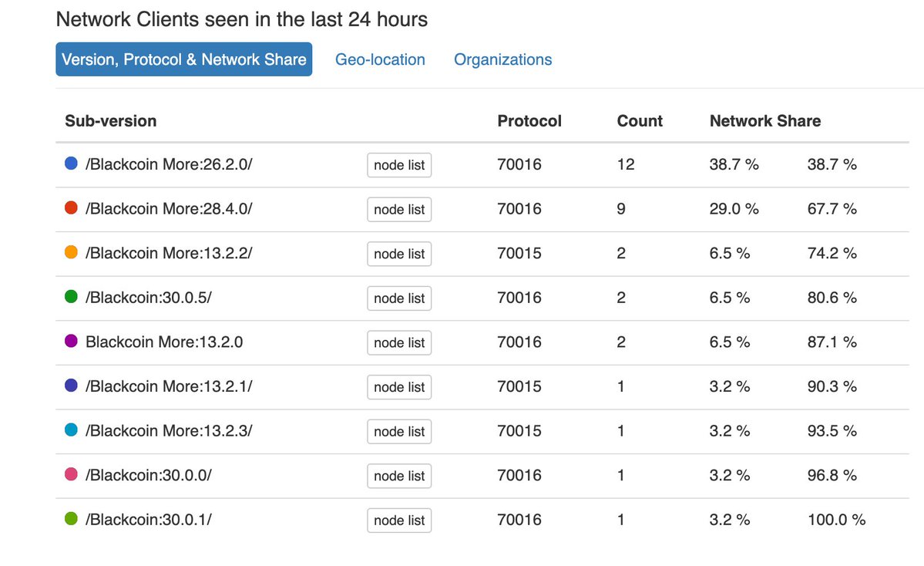
Task: Click protocol 70016 in the Blackcoin:30.0.5 row
Action: coord(519,297)
